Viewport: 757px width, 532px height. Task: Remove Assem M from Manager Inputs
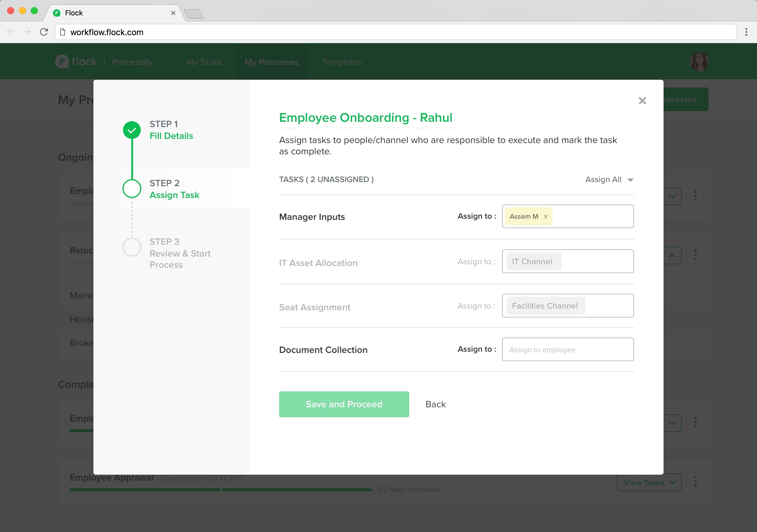pos(546,216)
